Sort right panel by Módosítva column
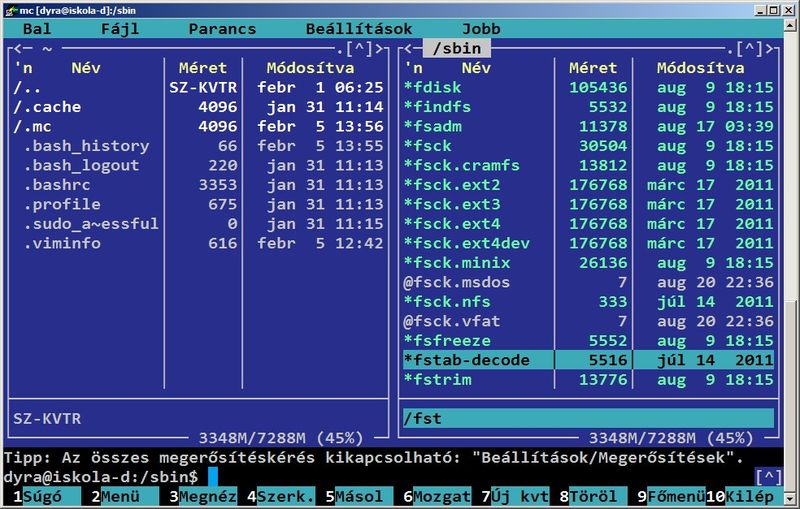Viewport: 800px width, 509px height. pyautogui.click(x=701, y=68)
